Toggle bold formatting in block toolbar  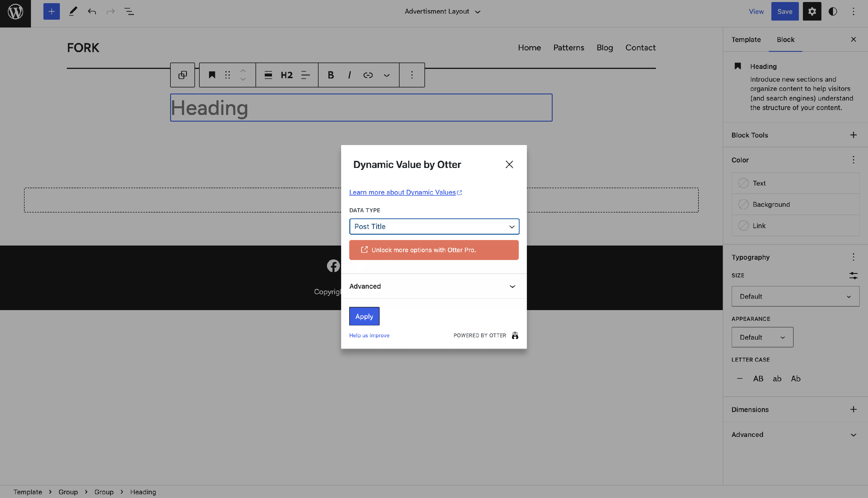click(330, 75)
